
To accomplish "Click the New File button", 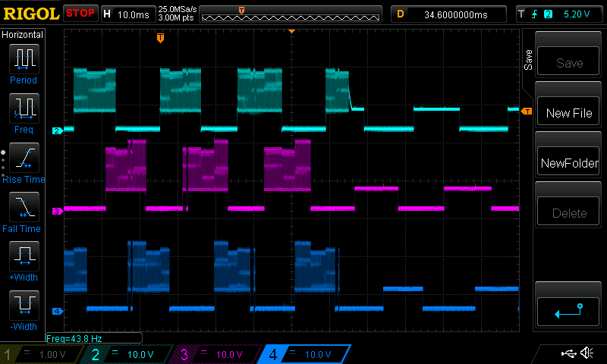I will (x=568, y=111).
